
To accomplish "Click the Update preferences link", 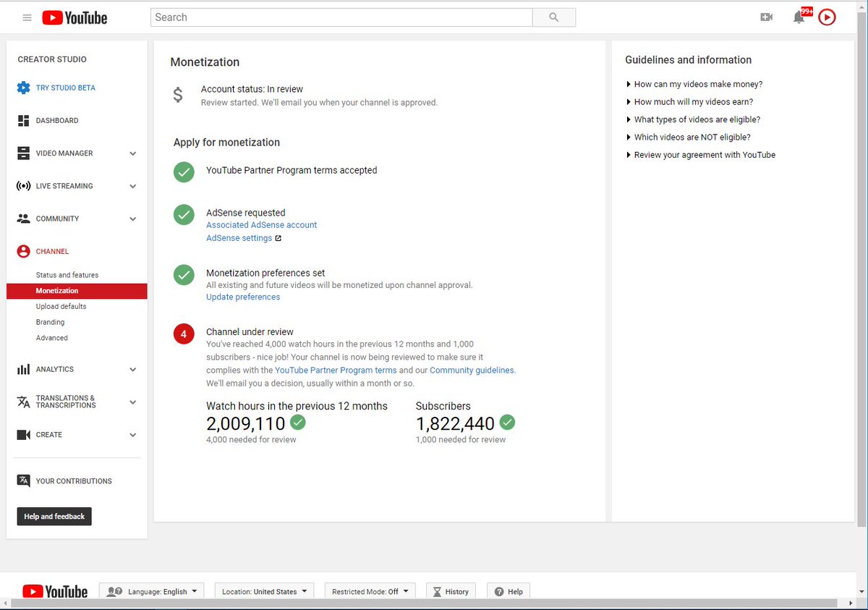I will click(x=243, y=297).
